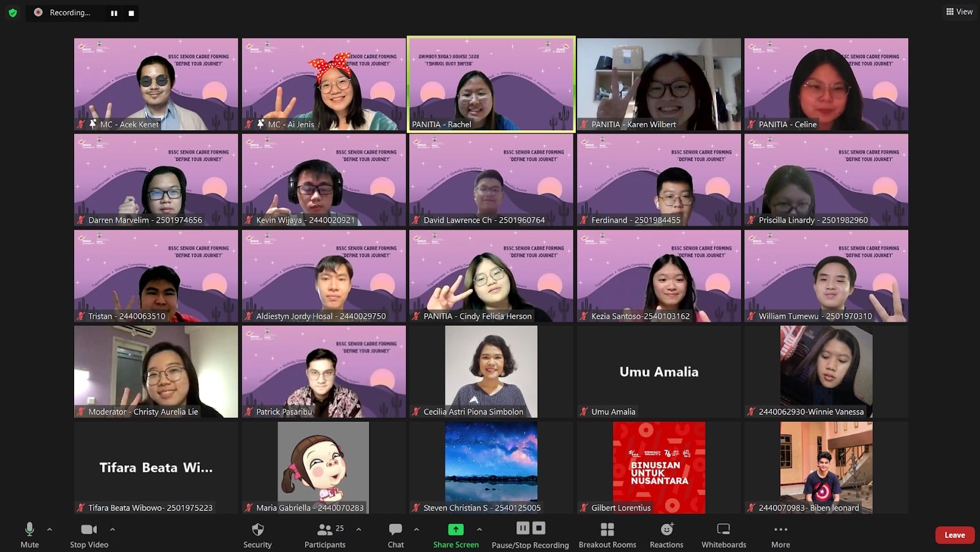
Task: Open the View layout menu
Action: (959, 12)
